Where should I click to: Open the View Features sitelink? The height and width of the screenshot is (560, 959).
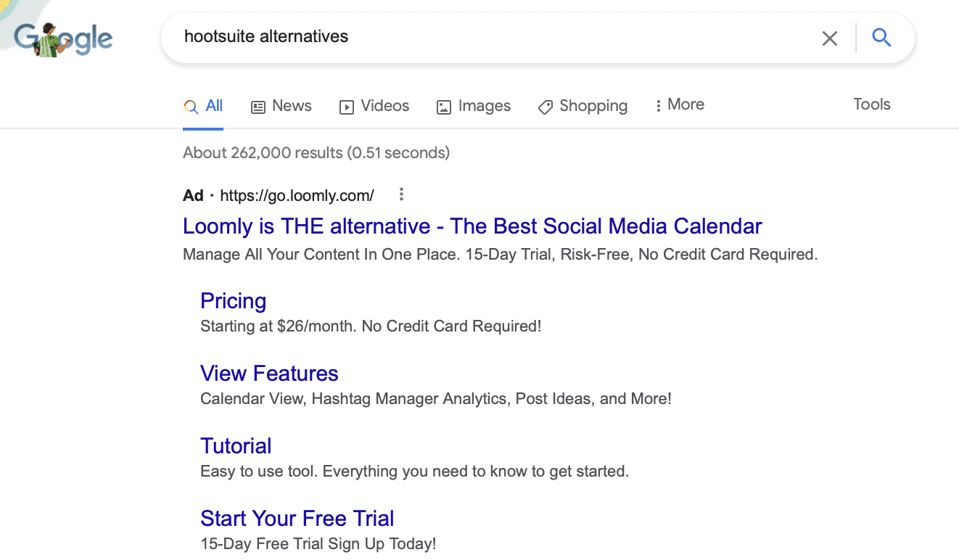269,374
